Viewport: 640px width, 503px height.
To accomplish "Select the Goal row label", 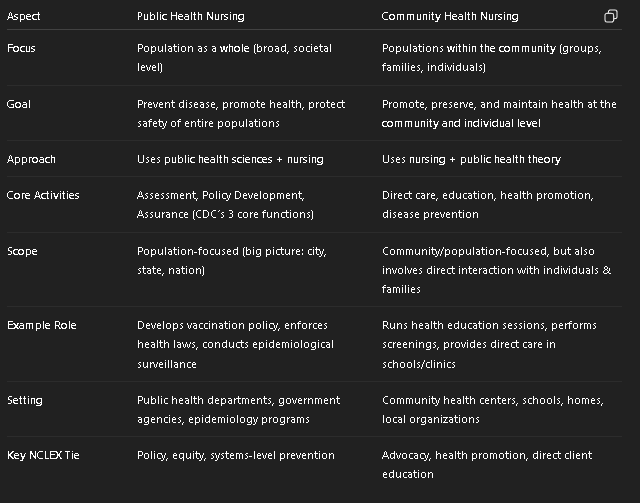I will pos(19,104).
